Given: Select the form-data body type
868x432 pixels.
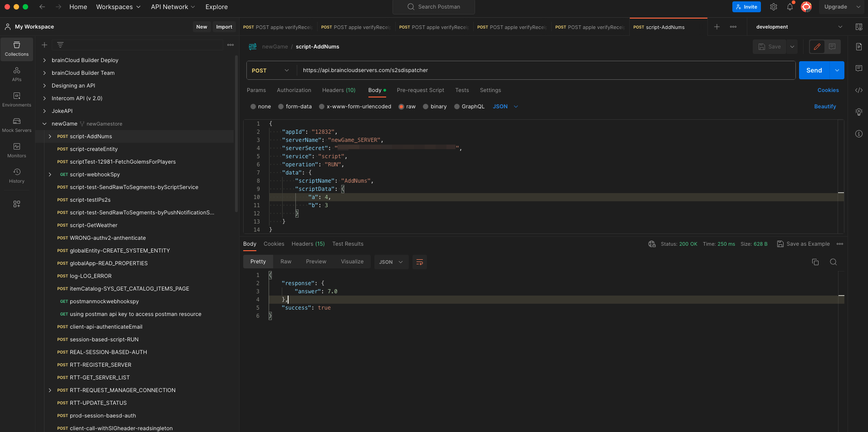Looking at the screenshot, I should tap(281, 107).
